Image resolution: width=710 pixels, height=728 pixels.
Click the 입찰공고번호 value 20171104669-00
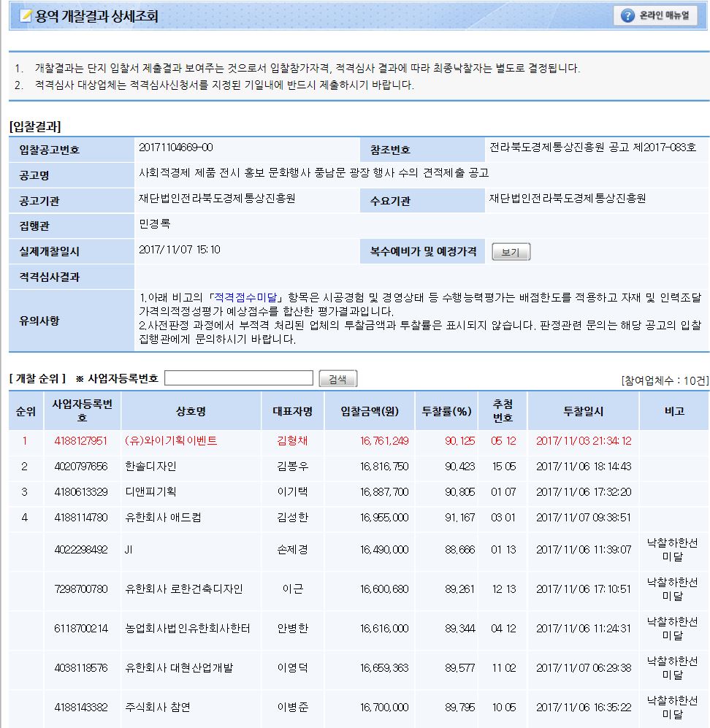pos(176,148)
